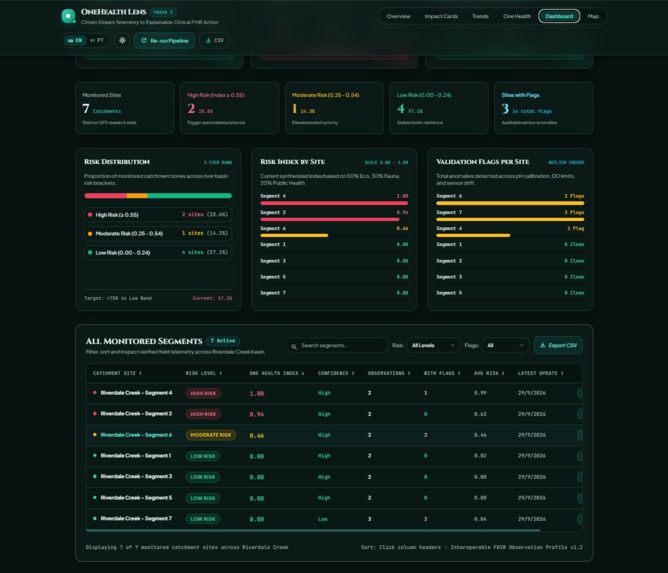Switch language to PT
The width and height of the screenshot is (668, 573).
coord(97,40)
